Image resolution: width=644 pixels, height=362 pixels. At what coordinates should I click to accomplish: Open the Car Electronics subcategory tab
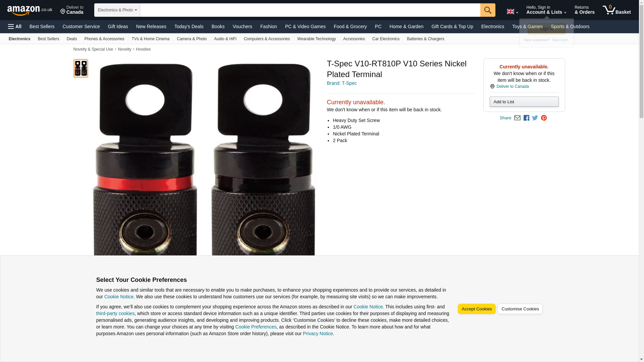386,39
